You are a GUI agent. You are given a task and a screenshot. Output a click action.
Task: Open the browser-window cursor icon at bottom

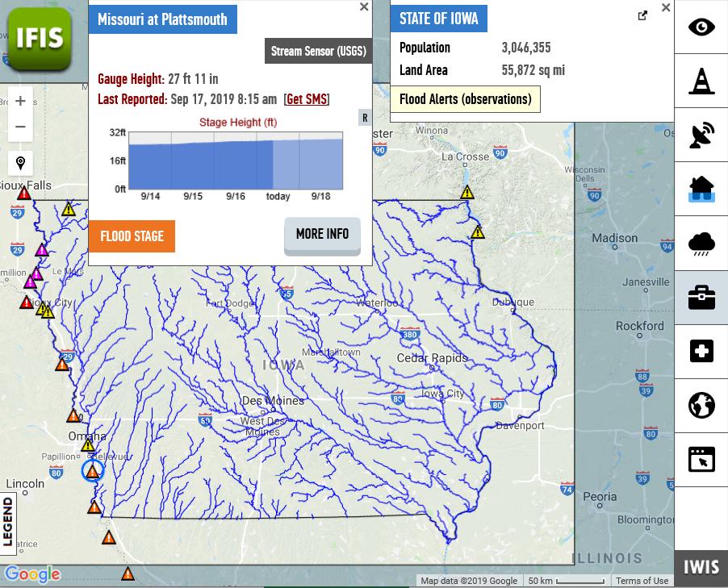(701, 458)
